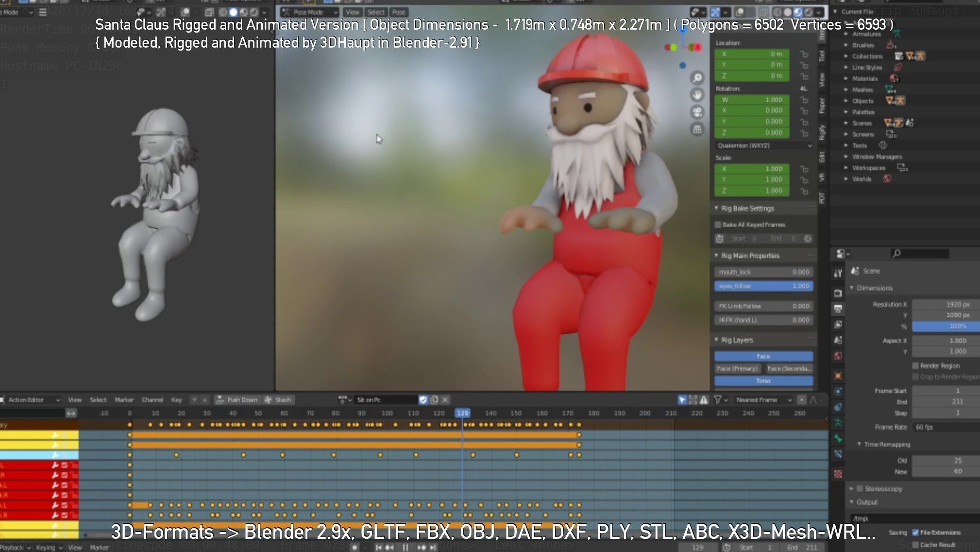Adjust the mouth_lock slider

click(764, 272)
